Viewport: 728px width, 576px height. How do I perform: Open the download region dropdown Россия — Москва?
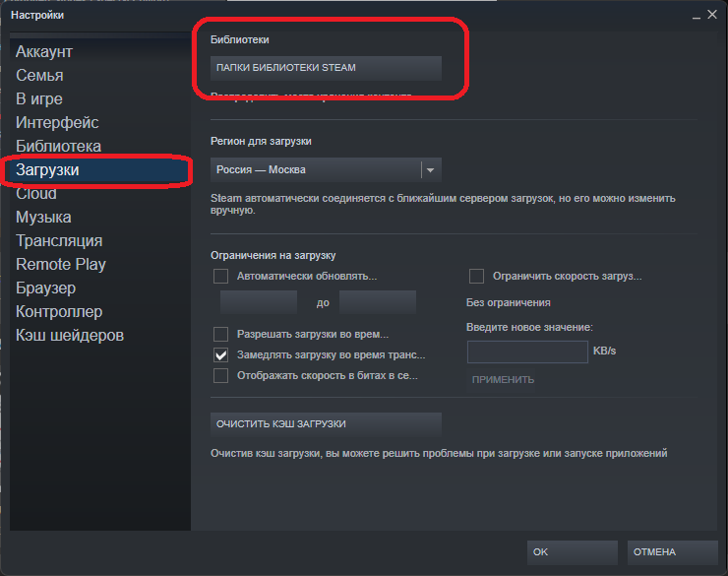click(315, 169)
